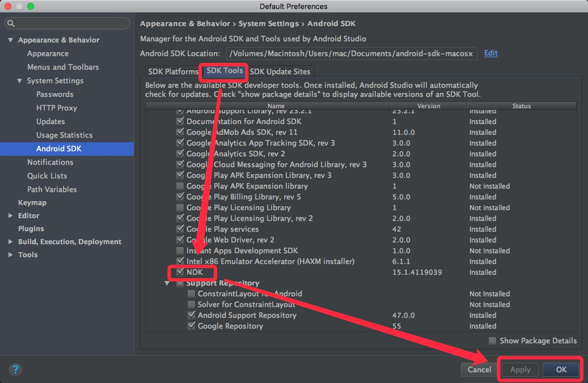Expand Build, Execution, Deployment section

(x=11, y=242)
